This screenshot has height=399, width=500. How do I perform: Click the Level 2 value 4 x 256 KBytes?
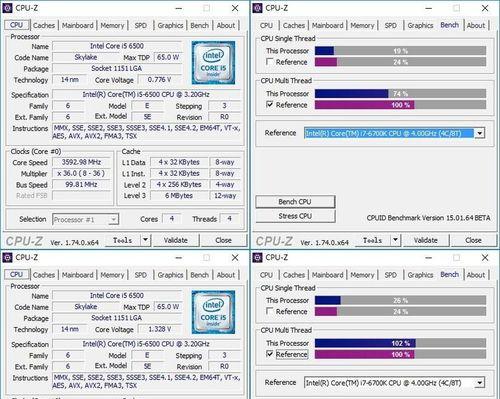tap(179, 184)
